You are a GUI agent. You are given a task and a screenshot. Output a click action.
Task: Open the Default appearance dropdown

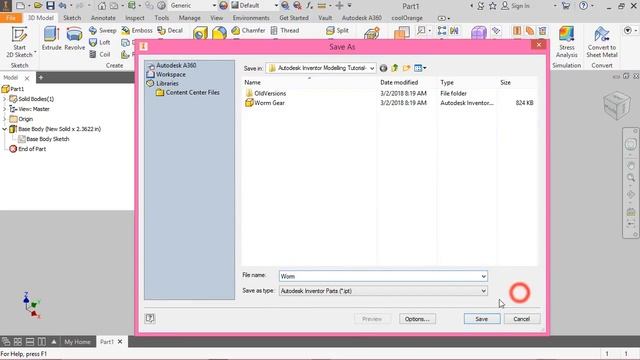coord(276,6)
